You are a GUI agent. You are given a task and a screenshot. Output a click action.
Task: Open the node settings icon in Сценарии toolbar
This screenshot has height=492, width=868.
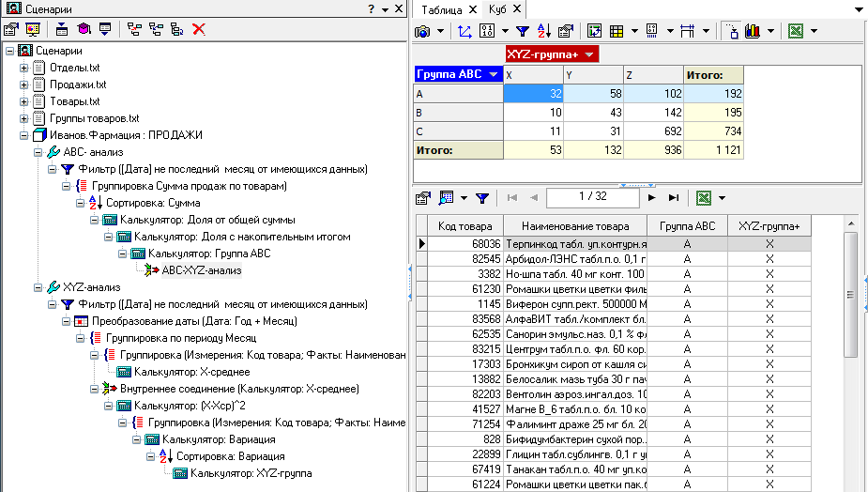point(11,29)
